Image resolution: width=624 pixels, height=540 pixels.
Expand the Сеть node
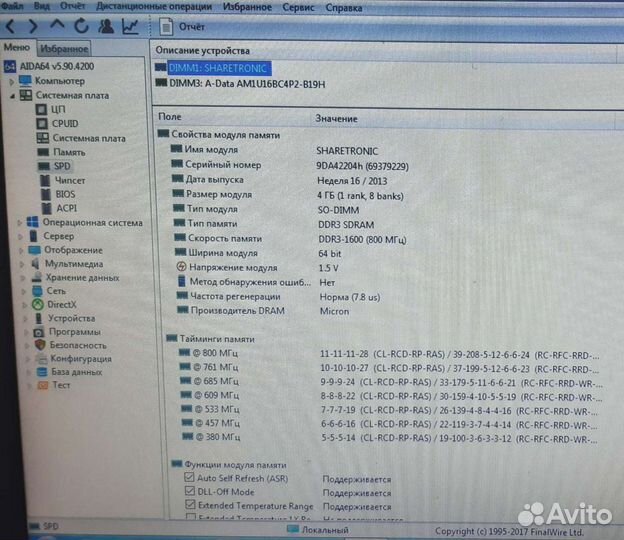[23, 292]
